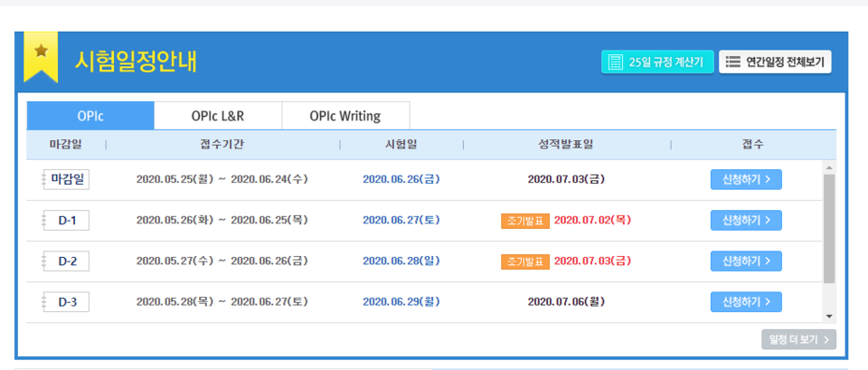The width and height of the screenshot is (868, 370).
Task: Click the D-3 badge
Action: point(66,302)
